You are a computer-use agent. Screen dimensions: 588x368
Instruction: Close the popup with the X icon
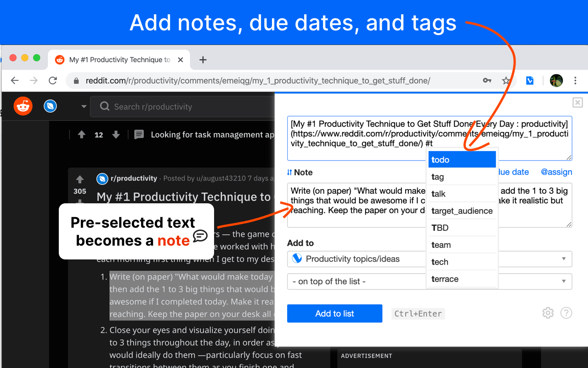click(577, 103)
